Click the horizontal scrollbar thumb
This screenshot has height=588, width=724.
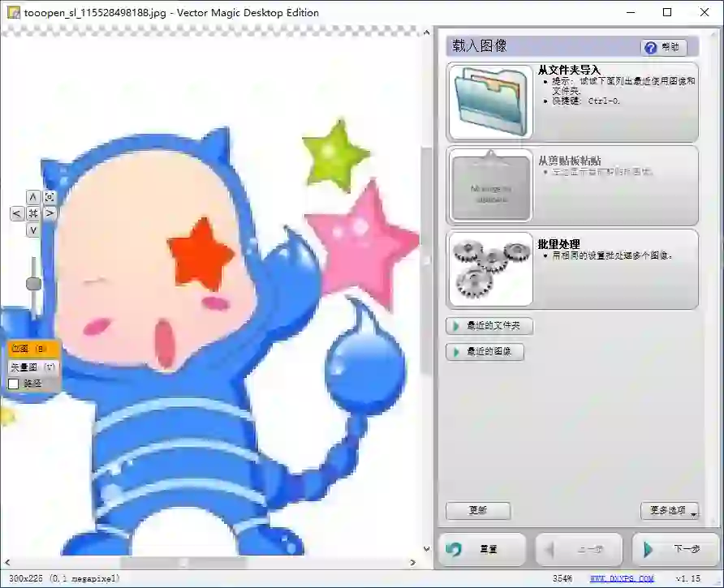tap(183, 563)
